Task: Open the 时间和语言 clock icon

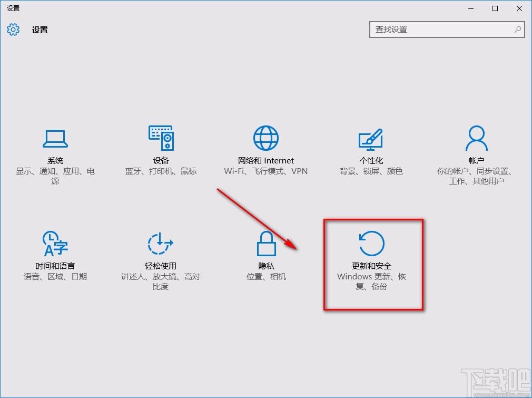Action: click(x=55, y=244)
